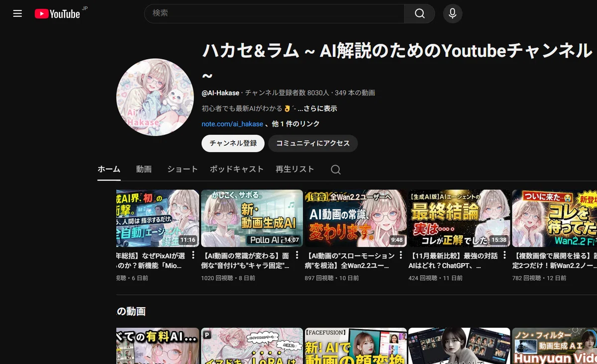Switch to the ホーム tab

(x=109, y=169)
